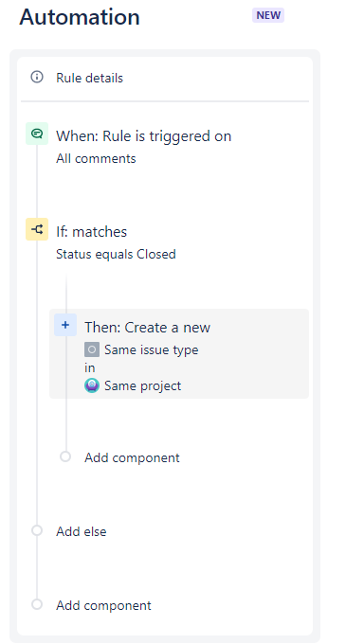Click the circle beside nested Add component

[x=65, y=456]
